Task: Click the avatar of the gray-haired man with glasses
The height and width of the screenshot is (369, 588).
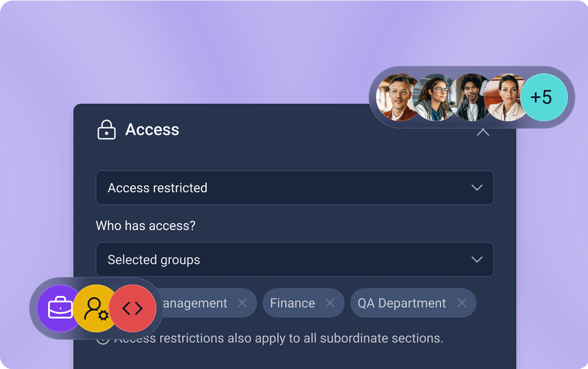Action: pyautogui.click(x=396, y=98)
